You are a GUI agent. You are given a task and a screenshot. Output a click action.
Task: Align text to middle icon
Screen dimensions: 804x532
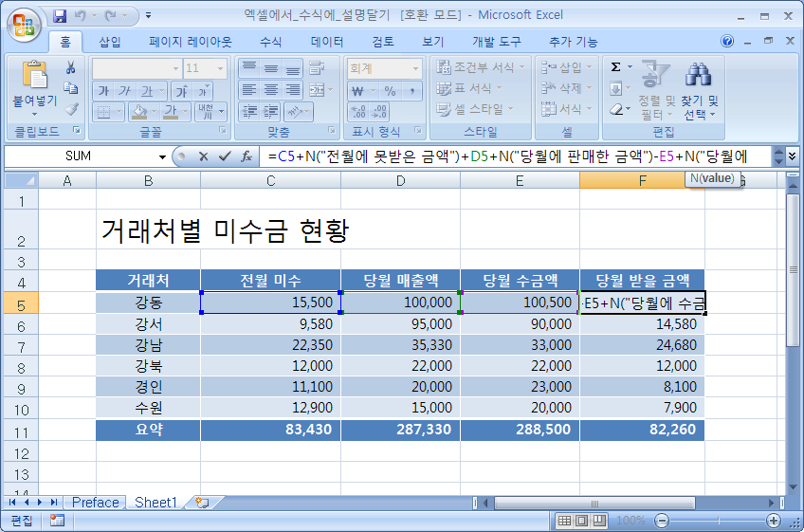click(271, 67)
